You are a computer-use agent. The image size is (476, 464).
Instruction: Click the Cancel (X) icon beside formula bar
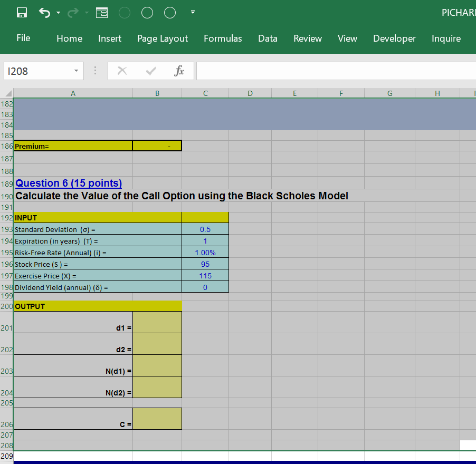122,70
